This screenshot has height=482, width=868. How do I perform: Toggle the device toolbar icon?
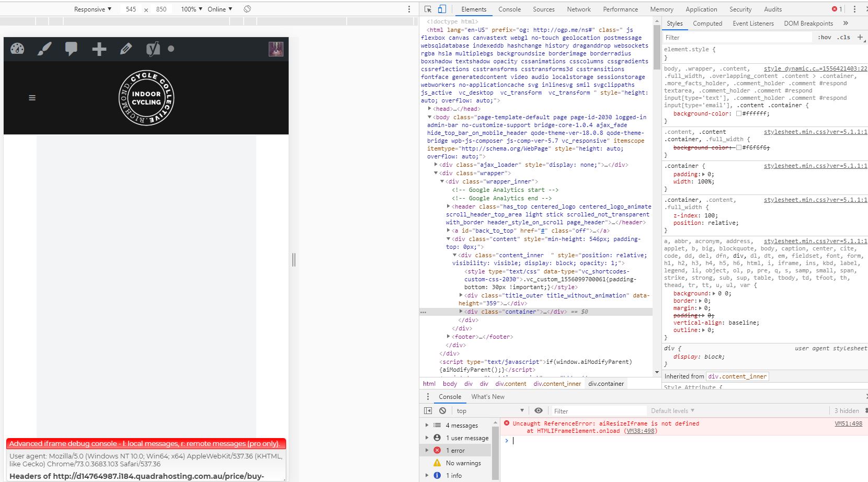(442, 9)
